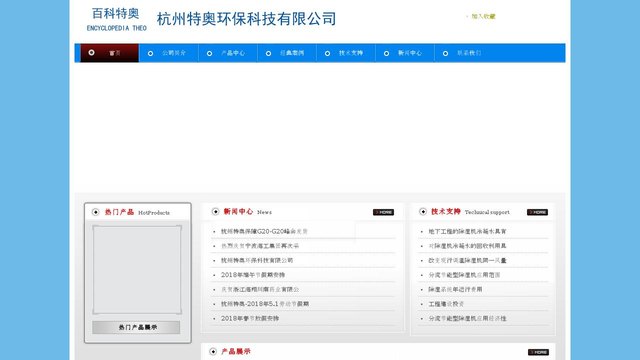Click the 新闻中心 News panel heading
Image resolution: width=640 pixels, height=360 pixels.
247,212
